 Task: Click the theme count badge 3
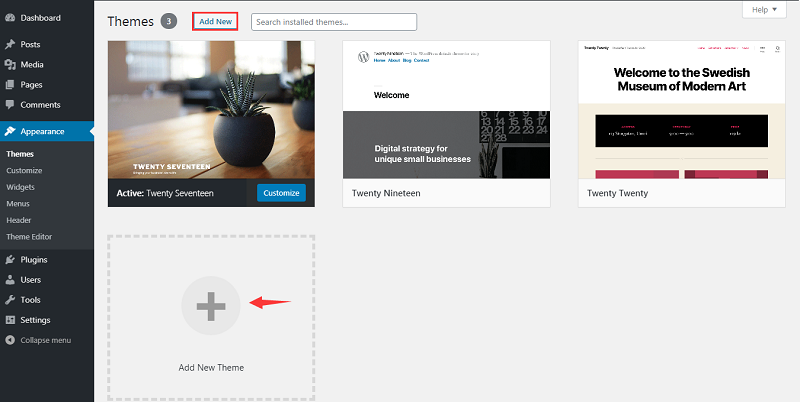pyautogui.click(x=169, y=21)
